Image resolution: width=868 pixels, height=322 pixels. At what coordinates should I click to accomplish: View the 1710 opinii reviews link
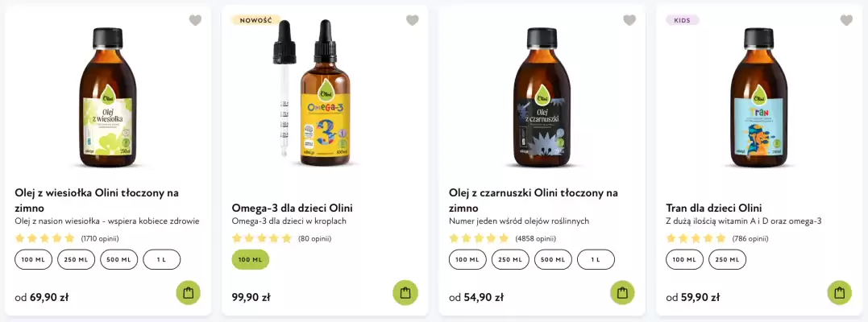pyautogui.click(x=100, y=239)
